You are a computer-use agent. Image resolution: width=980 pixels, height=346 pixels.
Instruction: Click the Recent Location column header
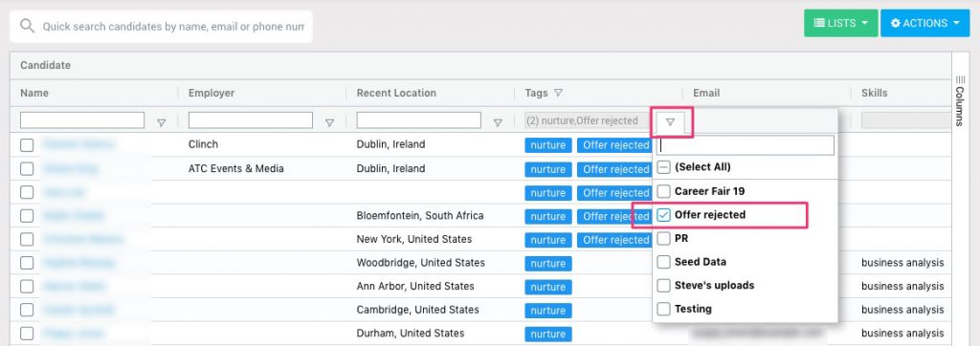[x=396, y=93]
